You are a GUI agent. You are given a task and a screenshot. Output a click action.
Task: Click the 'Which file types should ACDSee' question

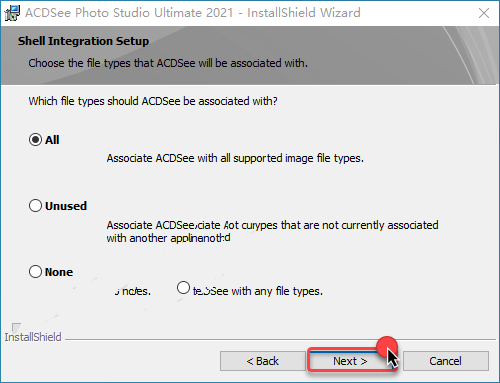[153, 101]
